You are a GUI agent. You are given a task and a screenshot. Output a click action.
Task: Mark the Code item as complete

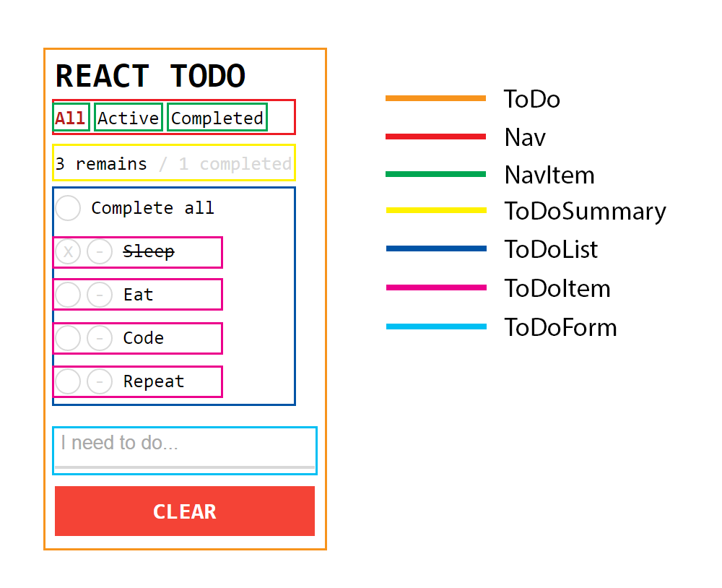pyautogui.click(x=68, y=338)
